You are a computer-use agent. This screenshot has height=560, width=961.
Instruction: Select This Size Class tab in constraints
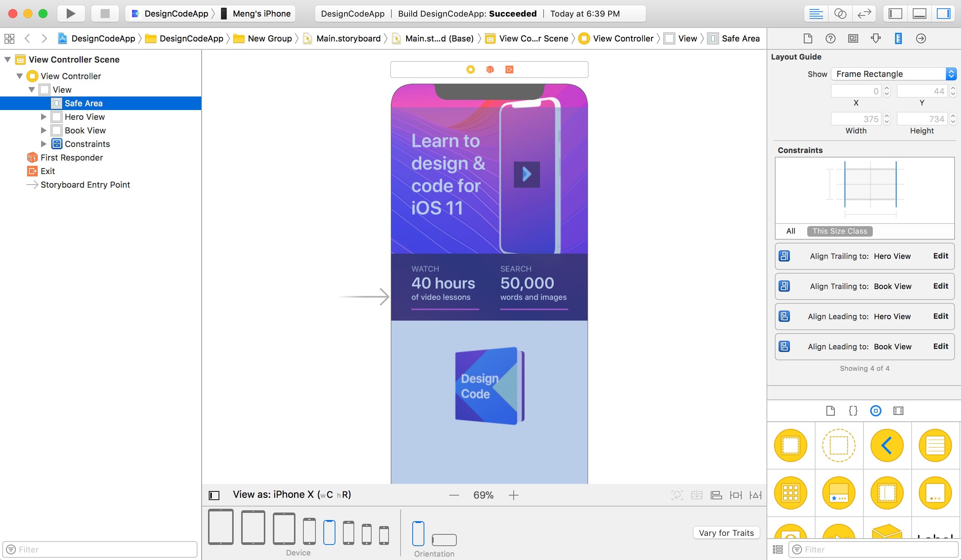point(839,231)
